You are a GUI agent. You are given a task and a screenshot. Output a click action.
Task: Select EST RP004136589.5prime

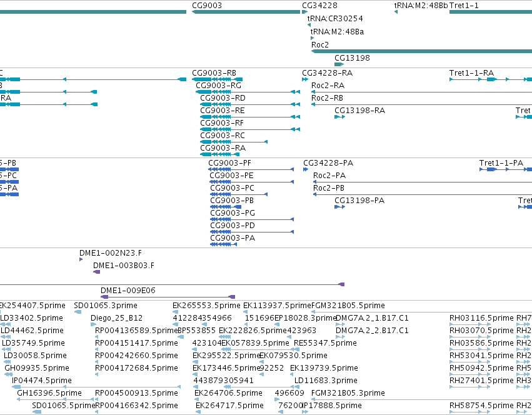click(97, 337)
